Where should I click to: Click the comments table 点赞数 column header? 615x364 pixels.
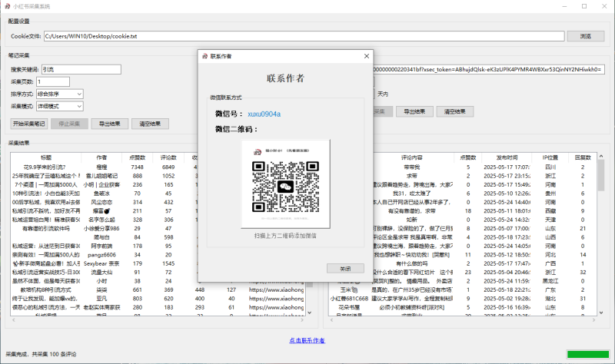pyautogui.click(x=468, y=157)
